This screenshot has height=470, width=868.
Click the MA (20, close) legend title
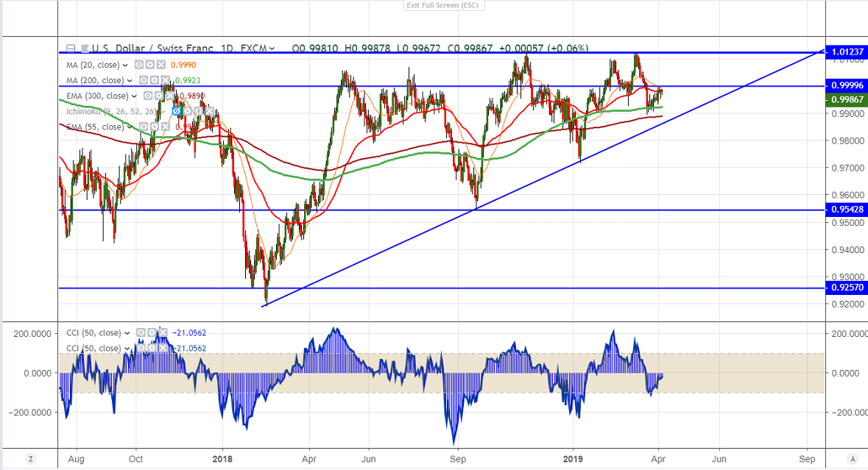(93, 65)
